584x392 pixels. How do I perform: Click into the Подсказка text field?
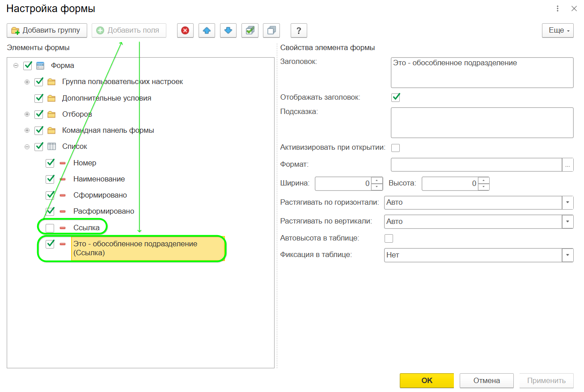click(482, 122)
